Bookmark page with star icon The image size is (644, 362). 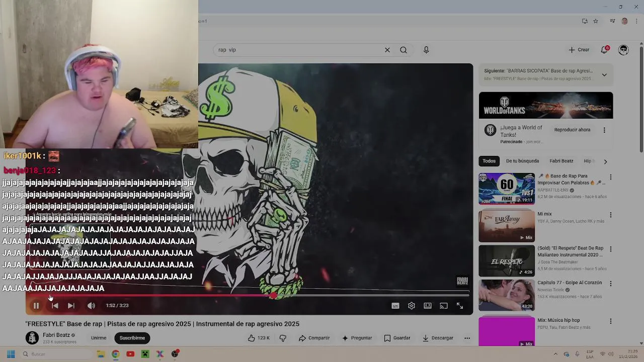pos(596,21)
